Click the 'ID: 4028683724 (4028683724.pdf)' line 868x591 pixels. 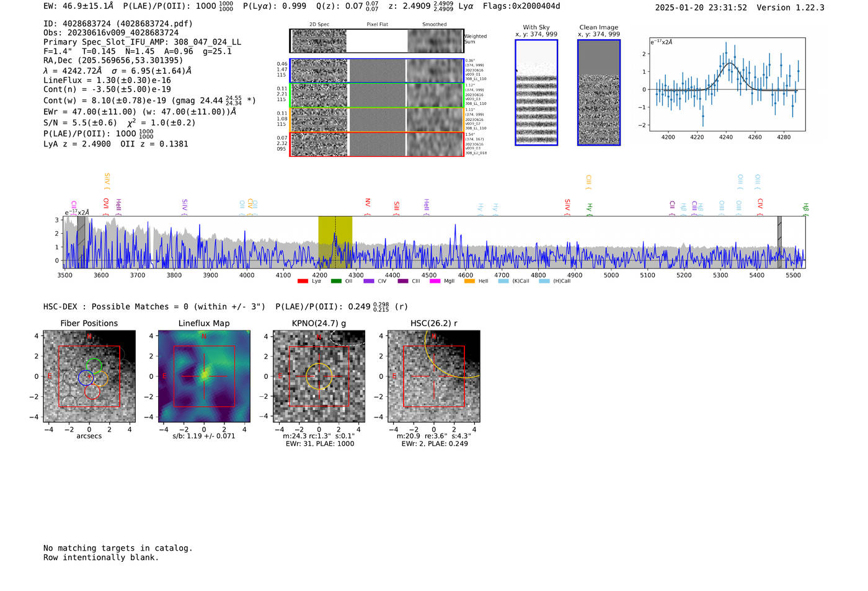tap(118, 24)
